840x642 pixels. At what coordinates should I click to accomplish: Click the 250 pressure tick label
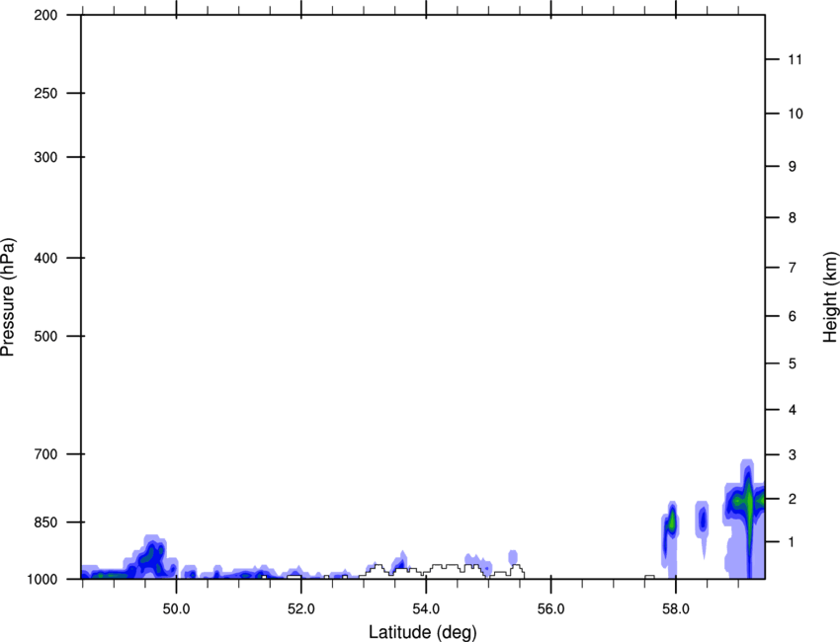pyautogui.click(x=45, y=93)
